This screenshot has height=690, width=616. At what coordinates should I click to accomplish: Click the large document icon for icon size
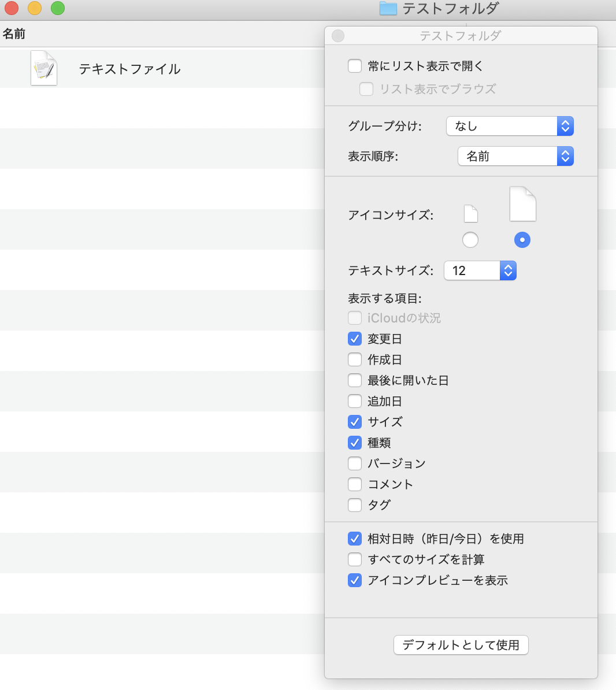click(522, 204)
